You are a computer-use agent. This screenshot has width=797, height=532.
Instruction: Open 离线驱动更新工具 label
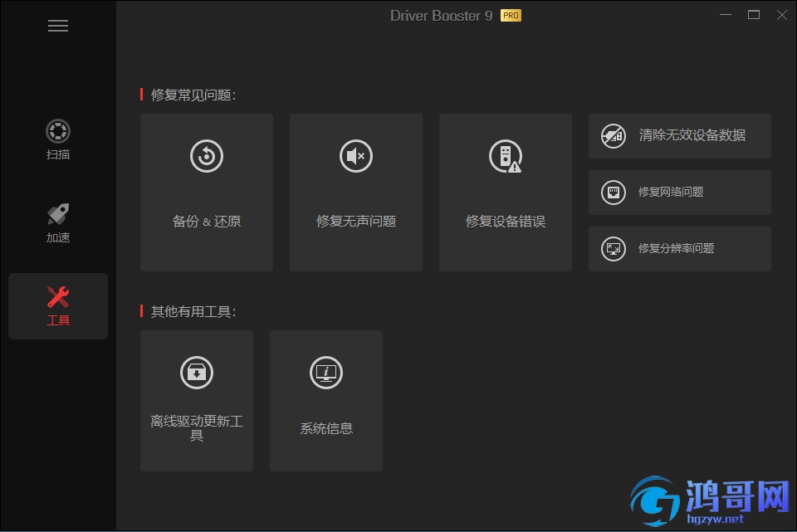tap(197, 427)
